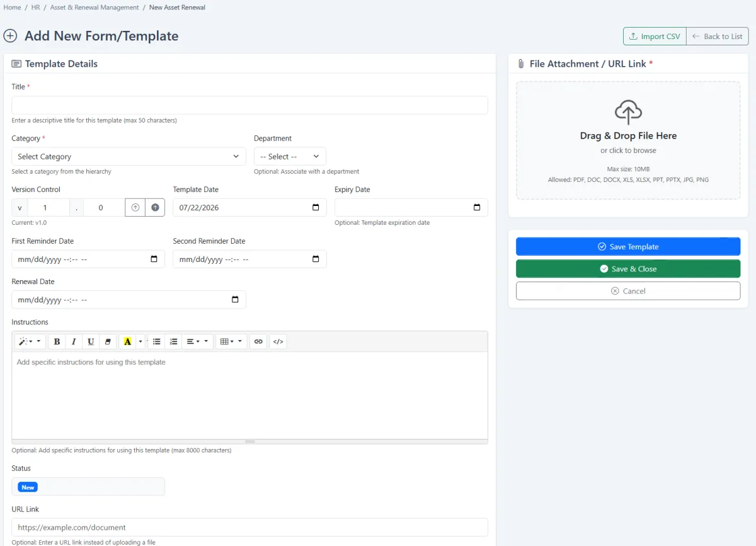Open Template Date calendar picker icon
This screenshot has height=546, width=756.
point(316,207)
